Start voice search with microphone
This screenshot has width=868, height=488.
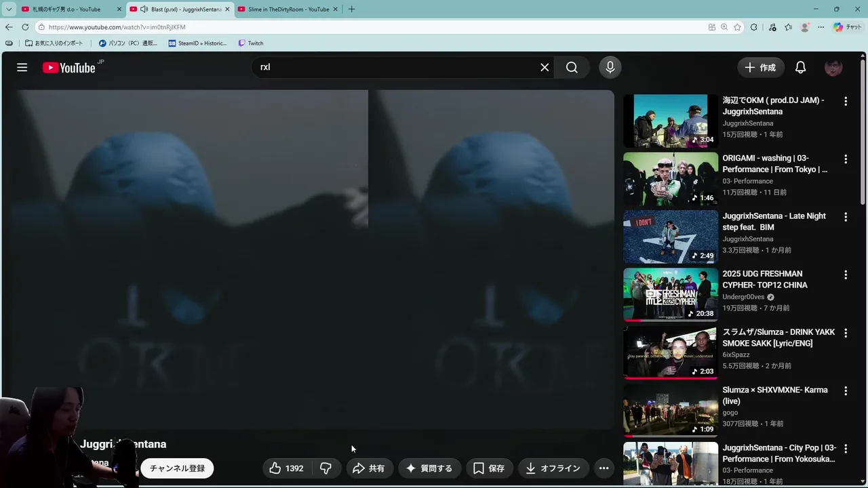pos(610,67)
